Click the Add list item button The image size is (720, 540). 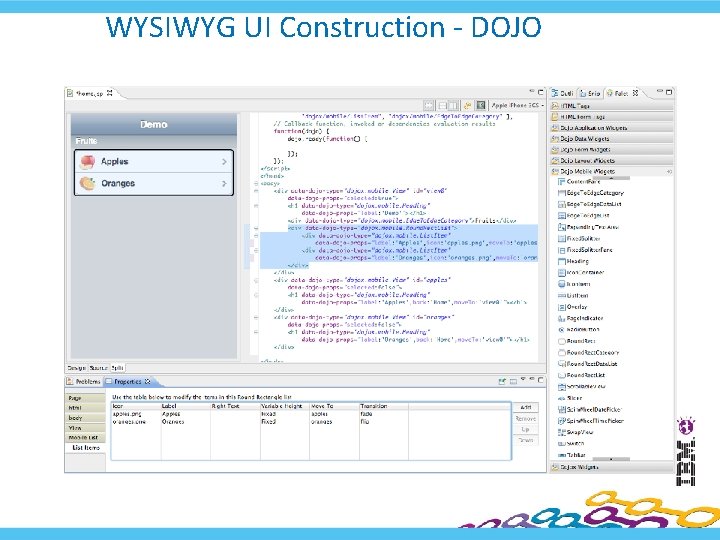point(526,407)
